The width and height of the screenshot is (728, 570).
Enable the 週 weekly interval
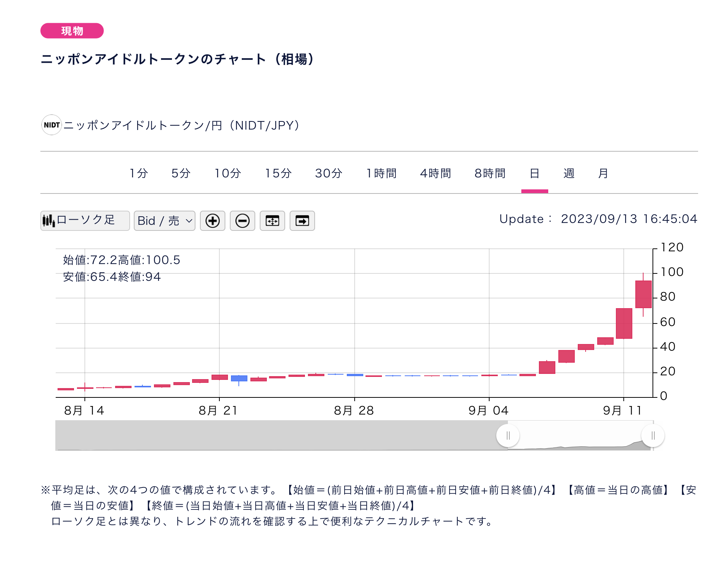(568, 173)
